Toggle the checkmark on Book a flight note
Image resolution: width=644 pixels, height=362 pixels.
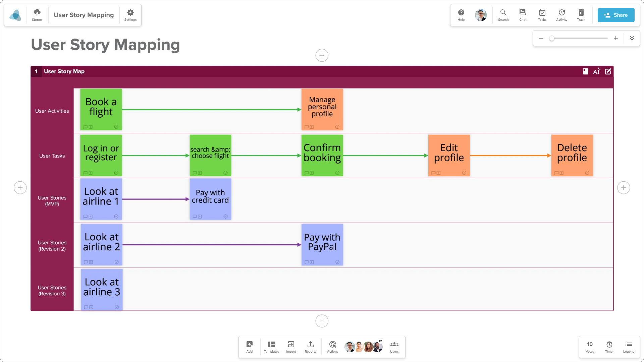116,127
